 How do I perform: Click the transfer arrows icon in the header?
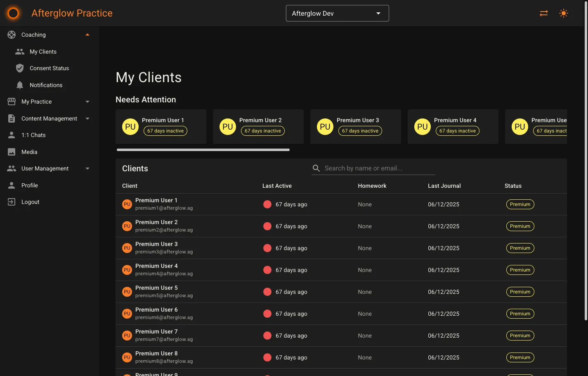point(543,13)
